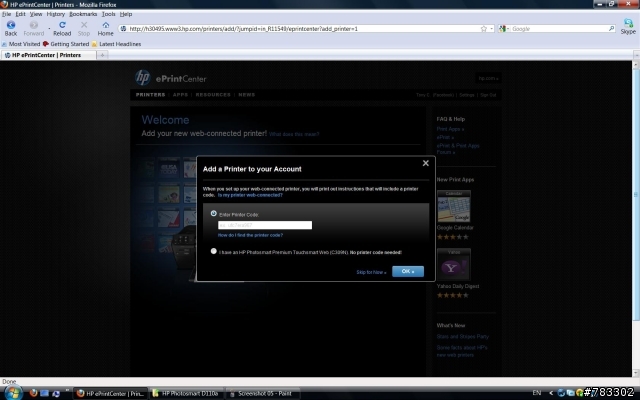The image size is (640, 400).
Task: Click the OK button in the dialog
Action: [x=408, y=271]
